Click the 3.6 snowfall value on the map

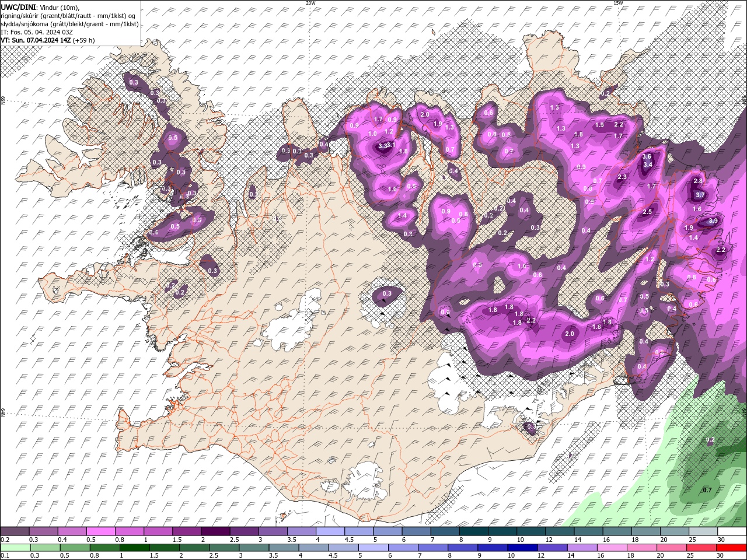point(647,156)
